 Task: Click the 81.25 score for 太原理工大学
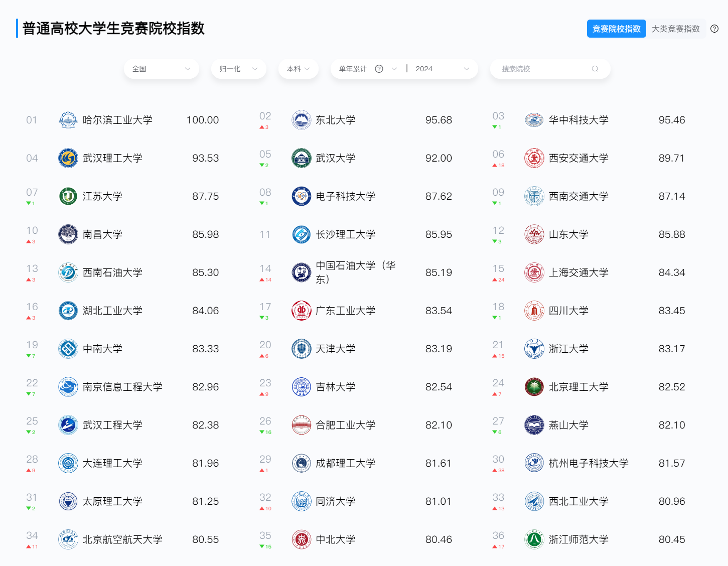[x=206, y=501]
